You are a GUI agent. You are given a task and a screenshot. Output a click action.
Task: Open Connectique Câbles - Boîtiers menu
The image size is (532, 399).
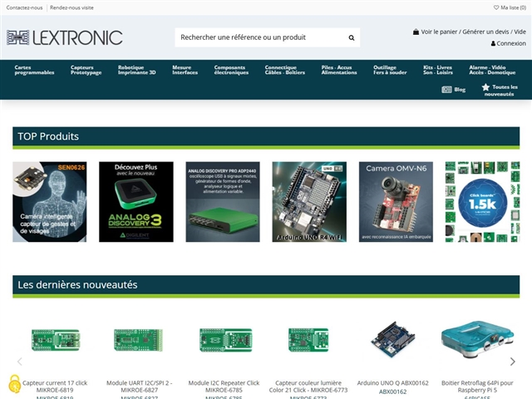(285, 70)
